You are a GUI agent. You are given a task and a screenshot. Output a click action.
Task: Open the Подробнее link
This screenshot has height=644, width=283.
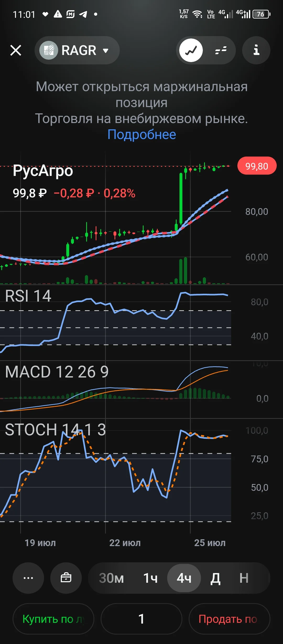142,135
